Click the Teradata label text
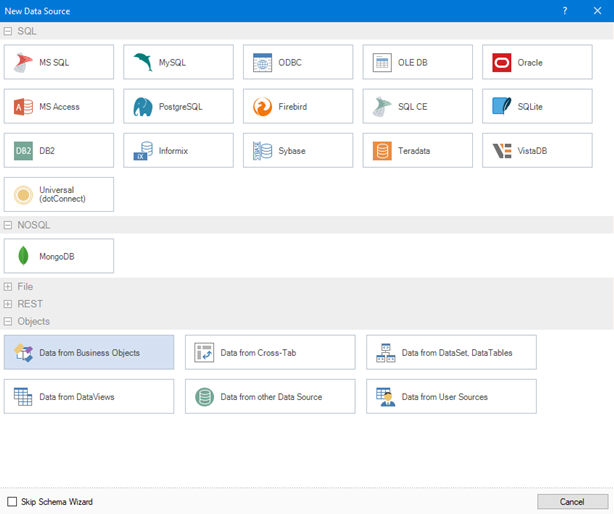This screenshot has width=614, height=514. click(x=414, y=151)
